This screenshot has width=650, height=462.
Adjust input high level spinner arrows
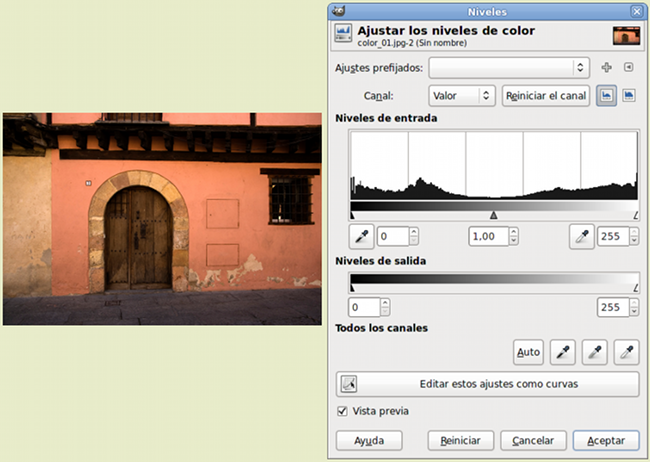coord(634,236)
